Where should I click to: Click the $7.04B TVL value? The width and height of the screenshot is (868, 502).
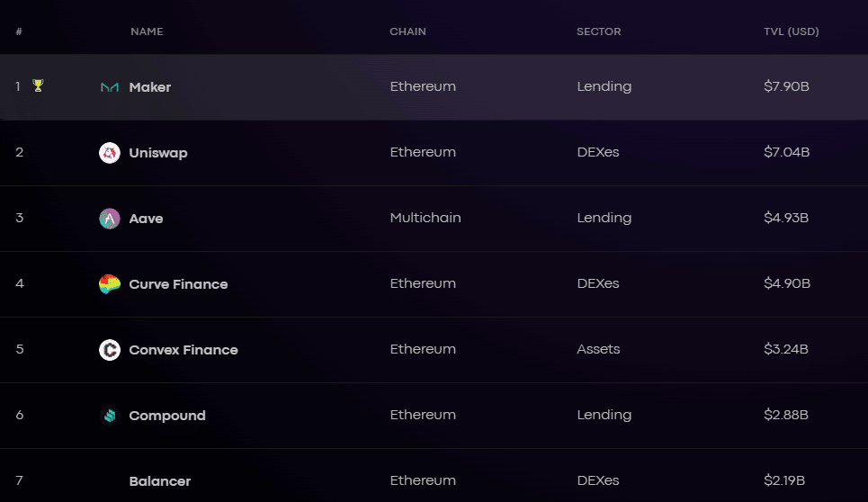click(787, 152)
